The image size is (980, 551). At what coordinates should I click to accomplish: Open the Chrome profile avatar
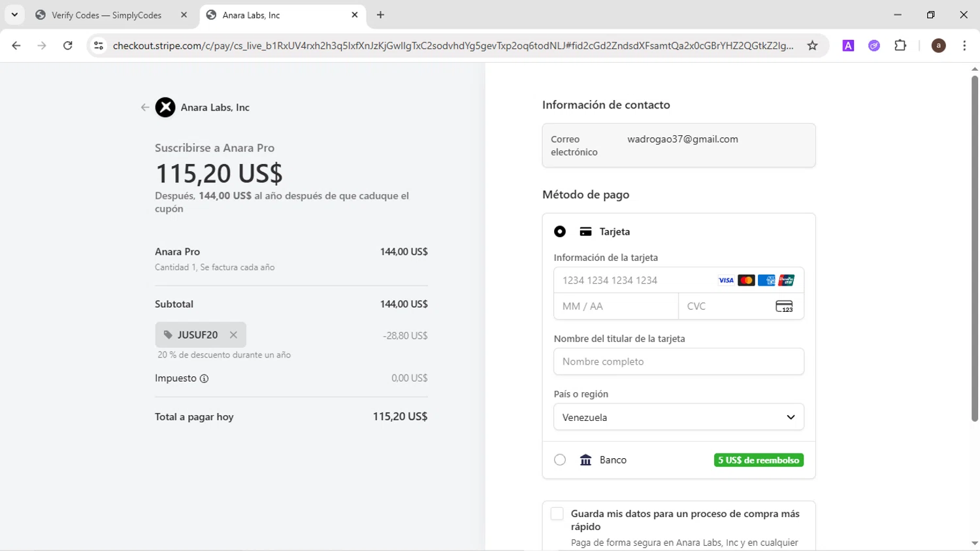tap(938, 45)
